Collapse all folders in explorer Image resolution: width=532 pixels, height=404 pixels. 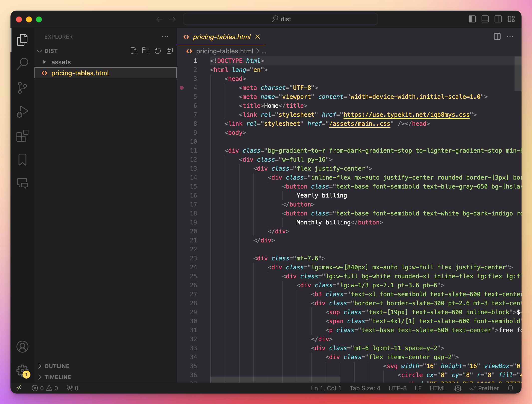click(170, 51)
